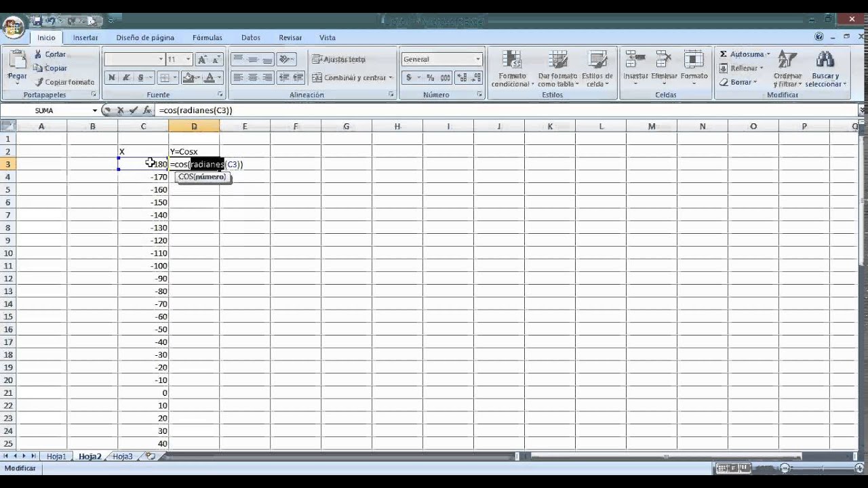Viewport: 868px width, 488px height.
Task: Expand the Fuente dialog launcher
Action: [x=220, y=95]
